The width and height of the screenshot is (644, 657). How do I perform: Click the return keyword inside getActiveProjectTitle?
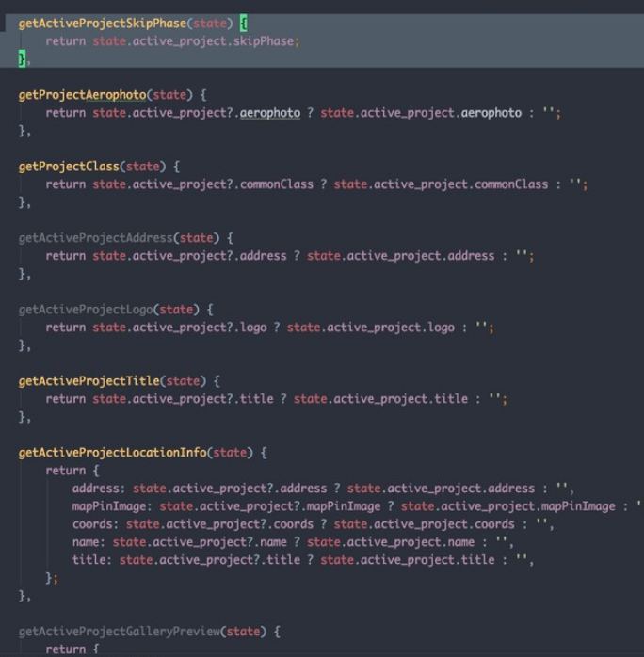tap(65, 399)
